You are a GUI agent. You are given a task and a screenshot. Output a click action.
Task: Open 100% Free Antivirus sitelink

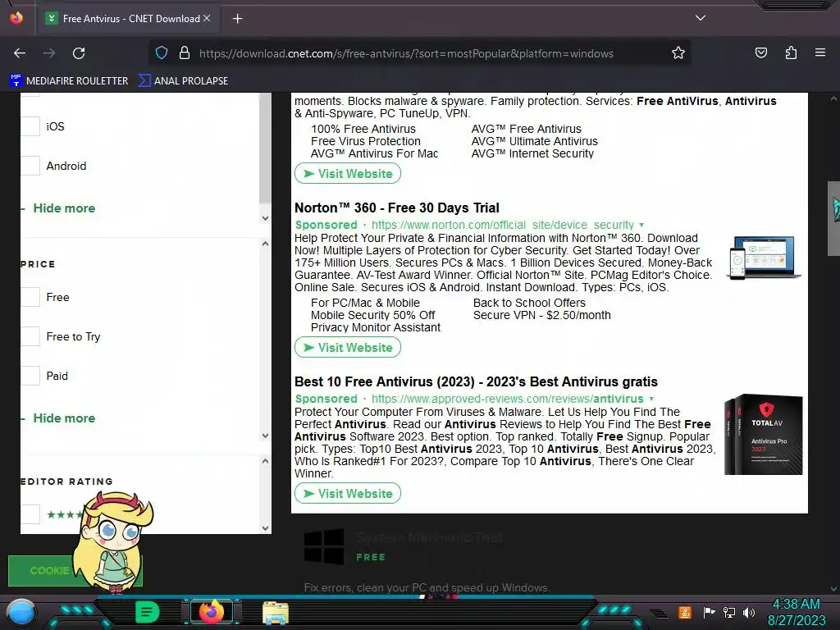(363, 129)
